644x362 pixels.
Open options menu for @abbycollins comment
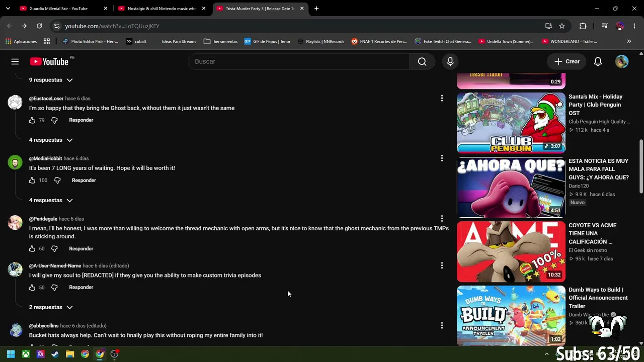pos(442,326)
